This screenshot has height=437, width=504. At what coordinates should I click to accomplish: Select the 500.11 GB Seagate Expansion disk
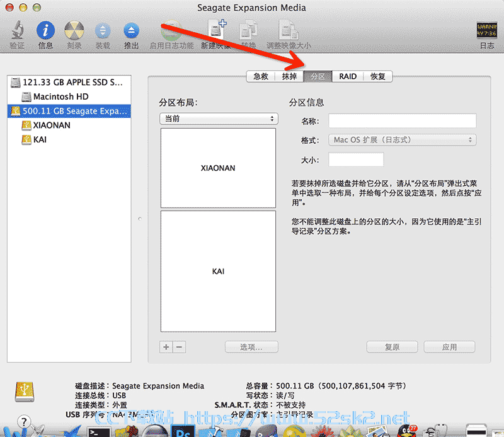[69, 111]
